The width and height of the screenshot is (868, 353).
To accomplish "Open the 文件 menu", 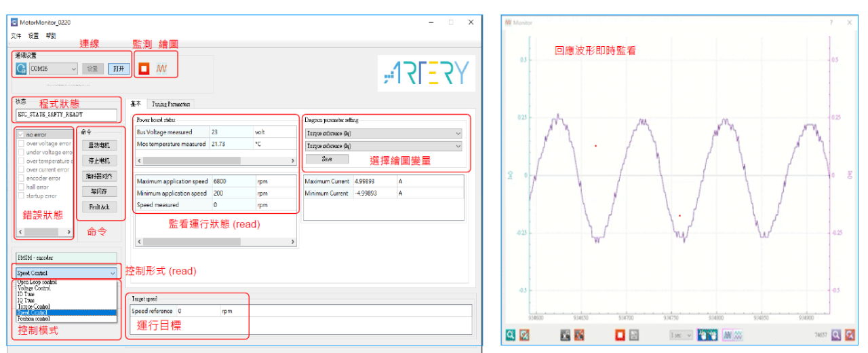I will point(16,35).
